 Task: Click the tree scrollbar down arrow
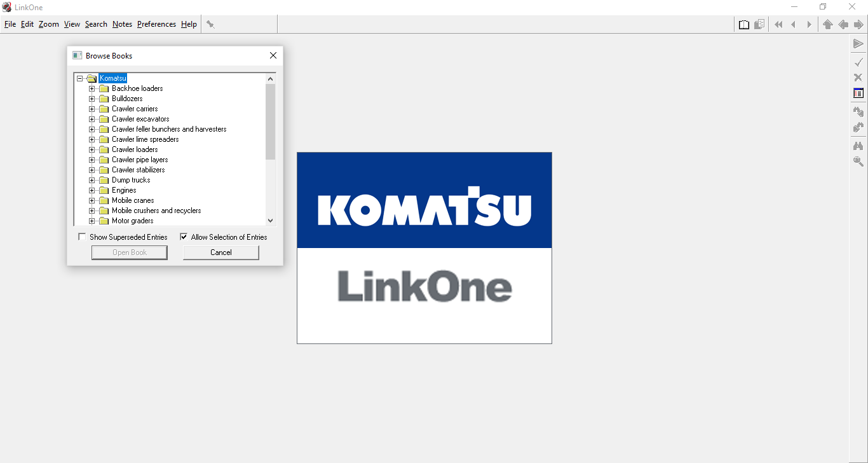(271, 220)
